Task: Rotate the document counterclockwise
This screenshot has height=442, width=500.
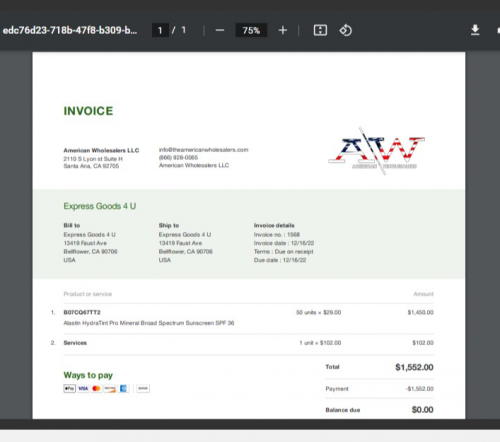Action: point(346,30)
